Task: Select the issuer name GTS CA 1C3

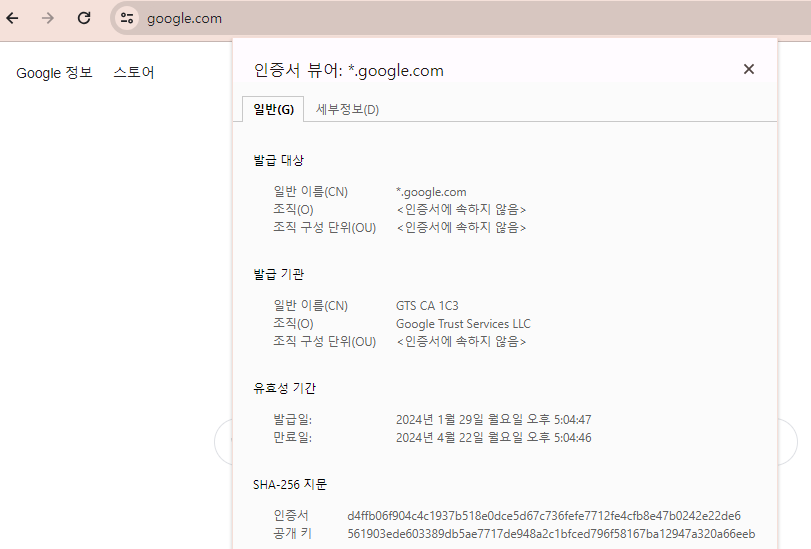Action: coord(427,306)
